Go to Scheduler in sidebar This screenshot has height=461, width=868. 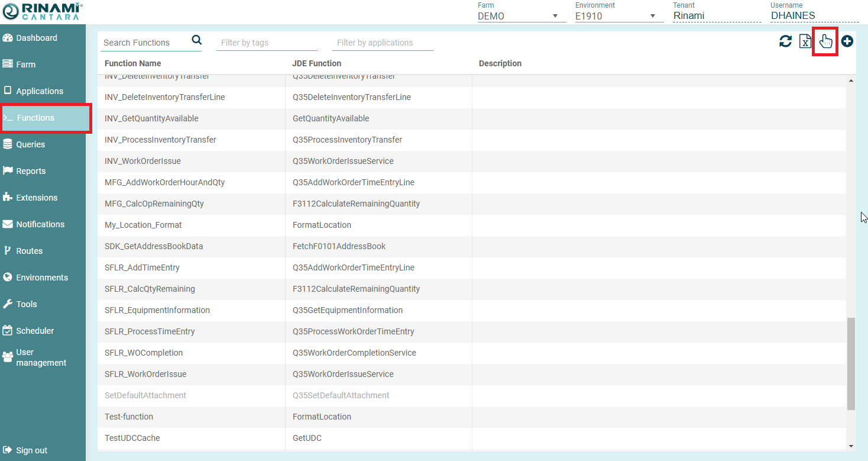tap(35, 331)
